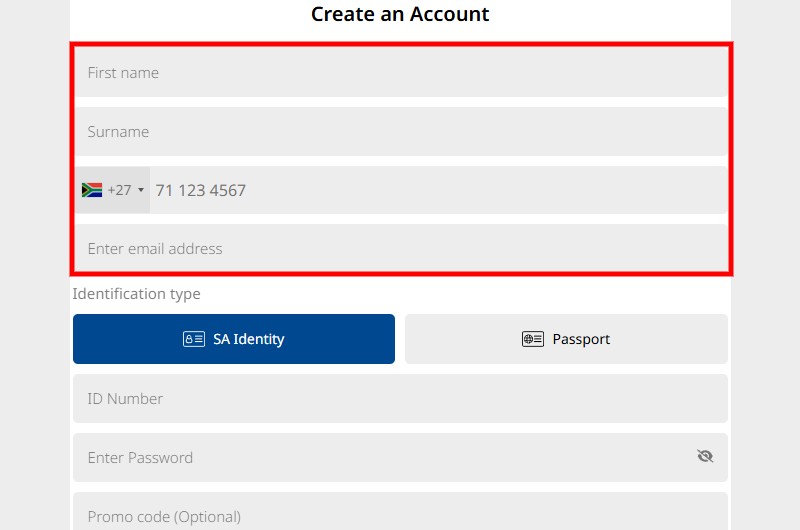Select the Enter email address field
Image resolution: width=800 pixels, height=530 pixels.
(401, 248)
